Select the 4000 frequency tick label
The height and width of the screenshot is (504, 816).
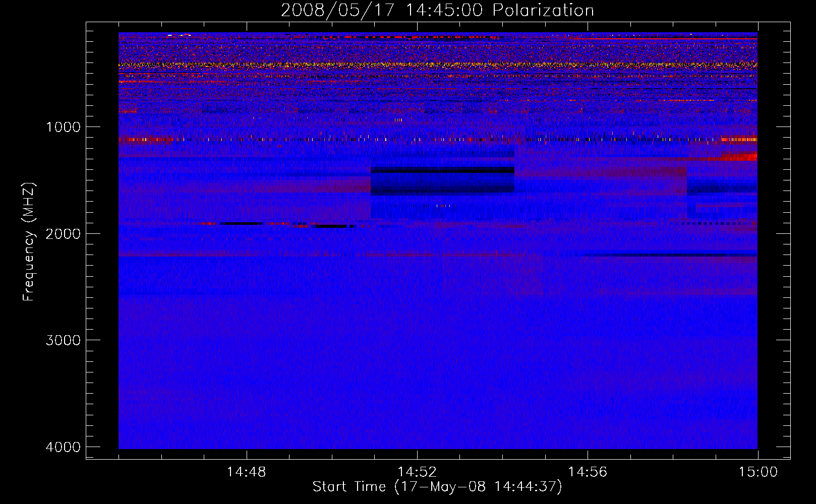[x=63, y=447]
